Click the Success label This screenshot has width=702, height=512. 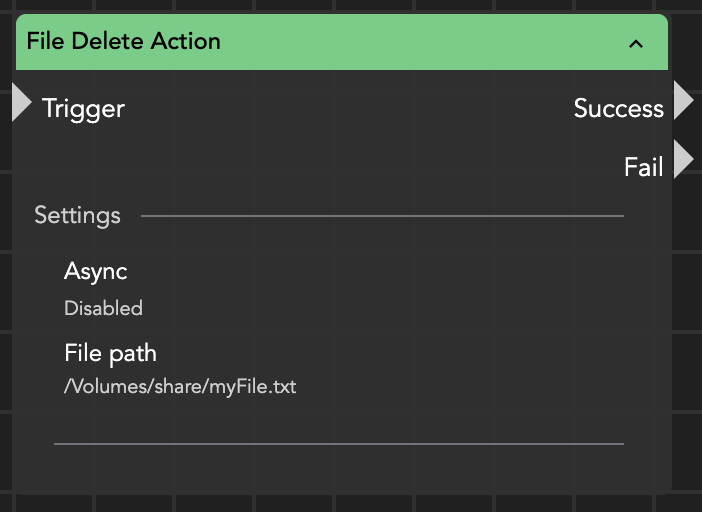618,108
